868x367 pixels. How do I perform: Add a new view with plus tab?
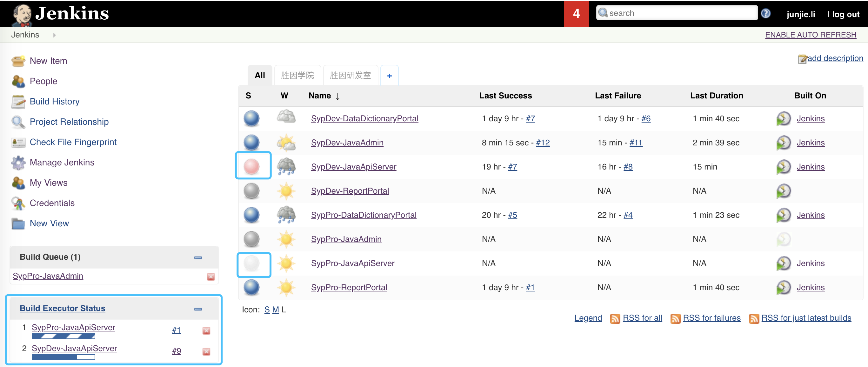pyautogui.click(x=389, y=76)
